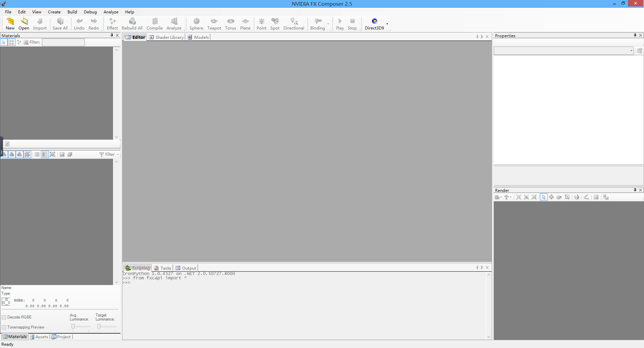Open the Analyze menu

(111, 12)
